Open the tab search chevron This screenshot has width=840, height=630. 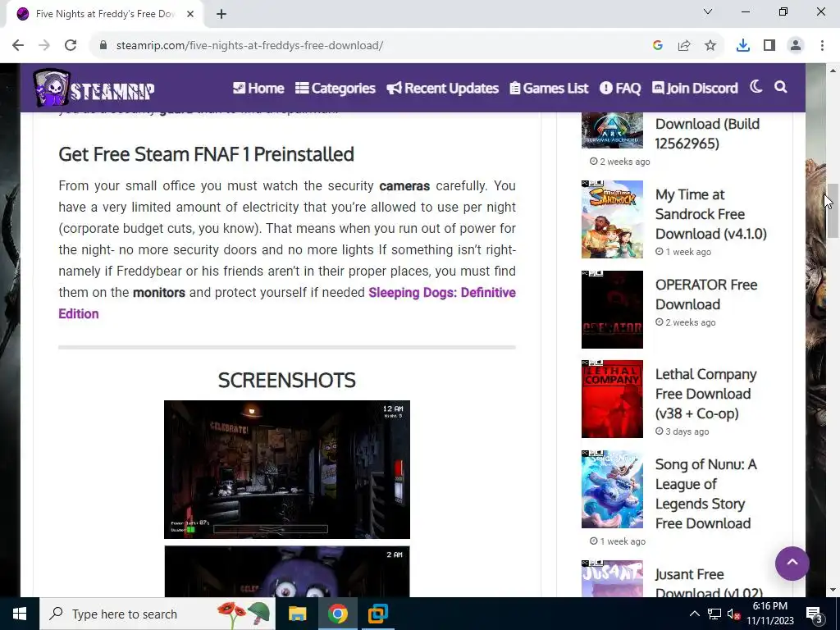[708, 11]
